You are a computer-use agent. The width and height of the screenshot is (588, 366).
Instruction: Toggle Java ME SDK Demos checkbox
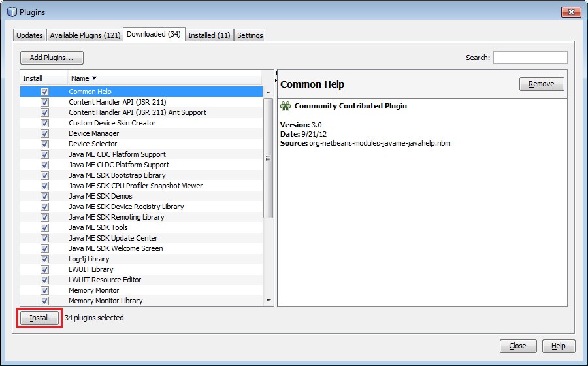(x=44, y=196)
